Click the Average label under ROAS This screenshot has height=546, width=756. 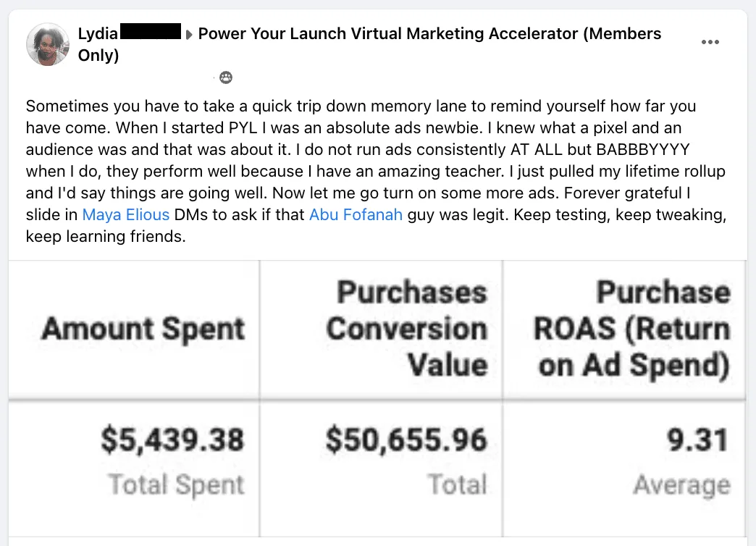(x=681, y=484)
